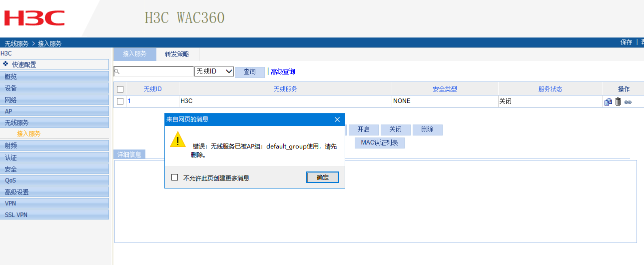Expand the 高级设置 sidebar menu
This screenshot has width=644, height=265.
(x=54, y=192)
